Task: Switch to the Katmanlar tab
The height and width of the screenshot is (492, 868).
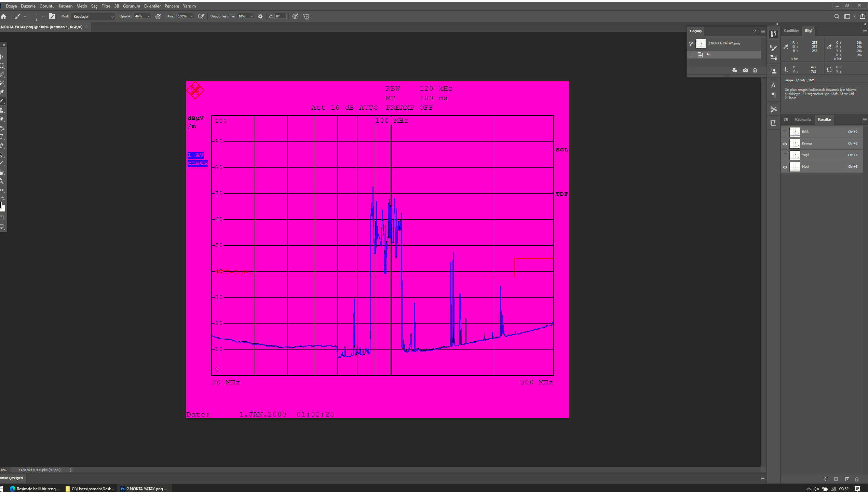Action: tap(803, 120)
